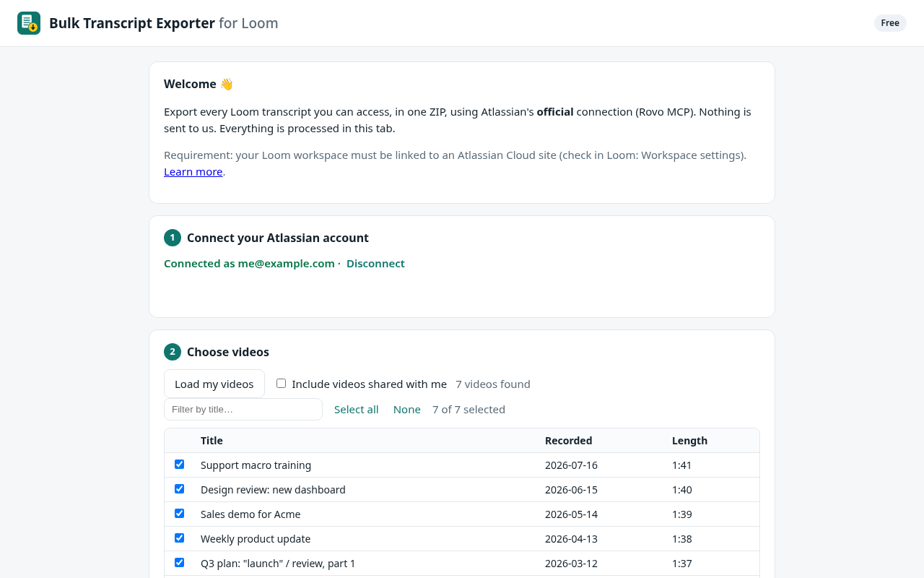Disconnect the Atlassian account
This screenshot has height=578, width=924.
coord(375,264)
